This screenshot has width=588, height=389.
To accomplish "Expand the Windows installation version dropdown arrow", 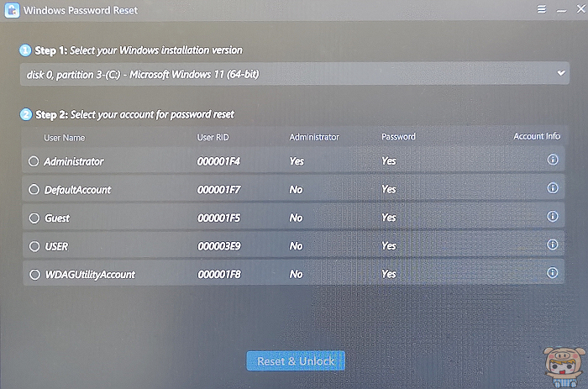I will click(x=560, y=74).
